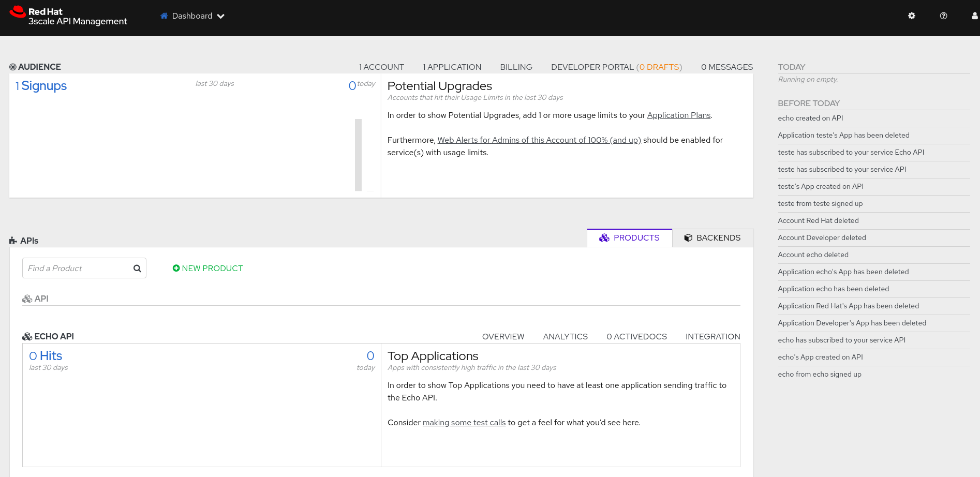Select 'echo has subscribed to your service API'
The width and height of the screenshot is (980, 477).
click(841, 340)
